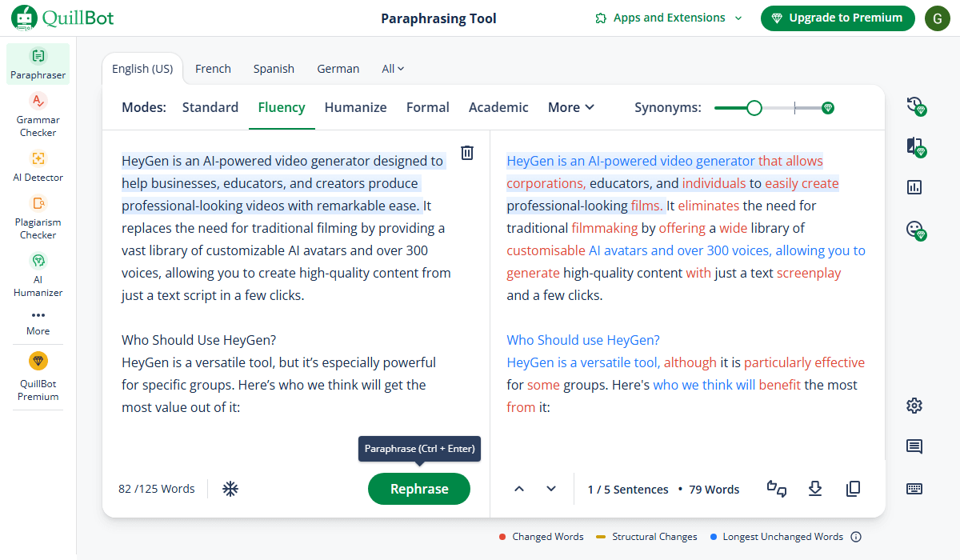Viewport: 960px width, 560px height.
Task: Open the AI Detector tool
Action: pos(38,166)
